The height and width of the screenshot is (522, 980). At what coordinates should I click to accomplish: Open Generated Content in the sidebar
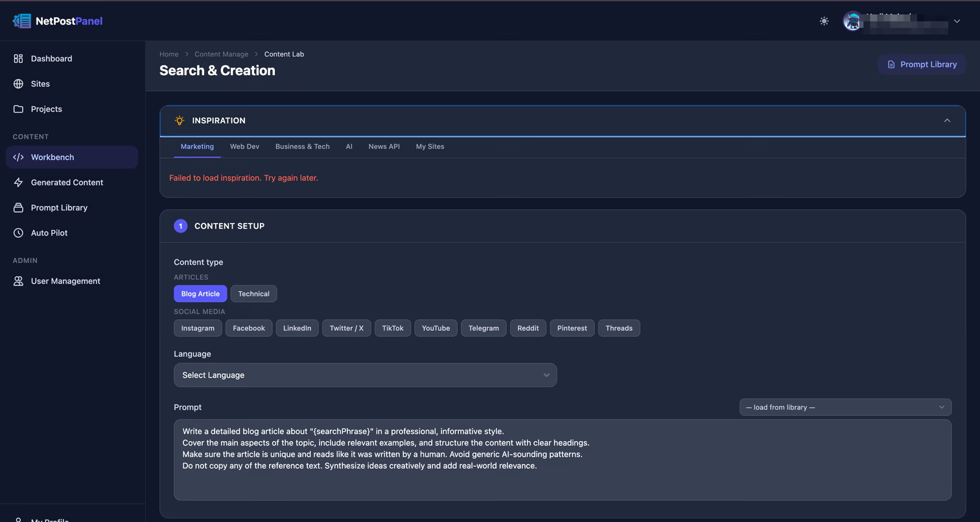point(72,183)
